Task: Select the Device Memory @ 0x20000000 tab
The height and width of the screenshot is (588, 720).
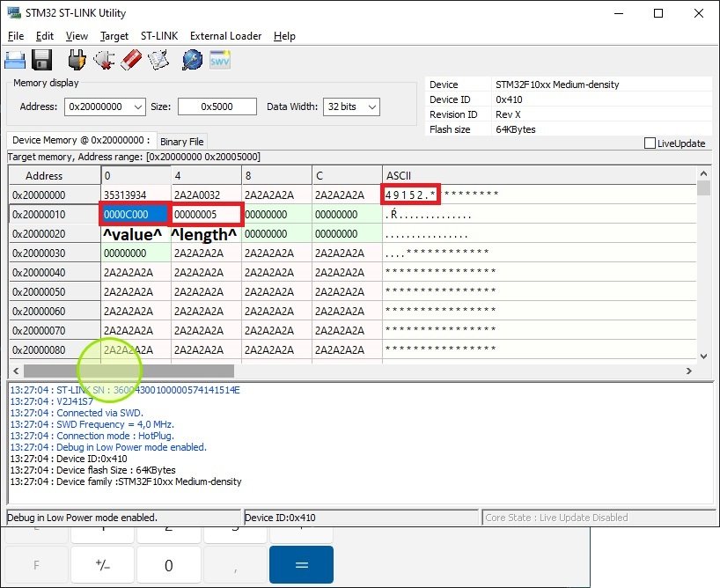Action: 81,140
